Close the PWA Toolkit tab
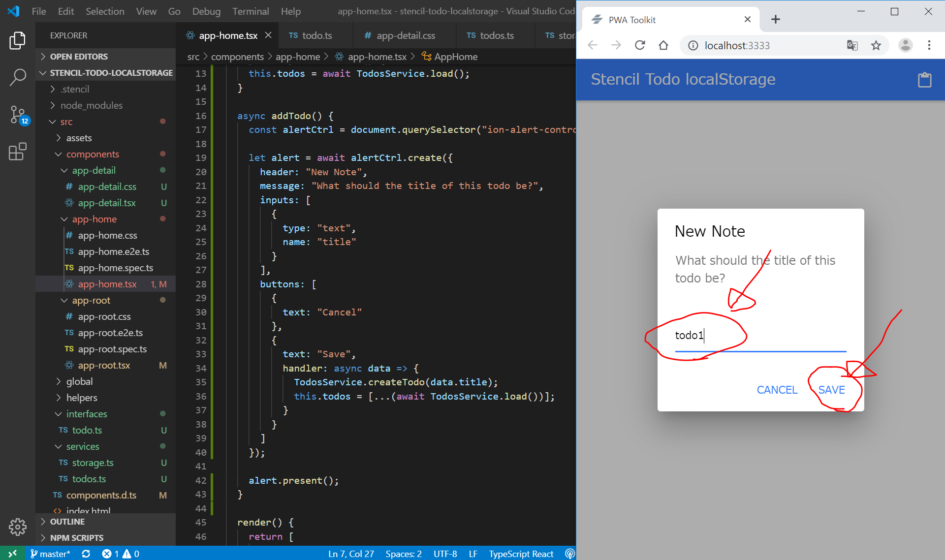The image size is (945, 560). pyautogui.click(x=748, y=19)
